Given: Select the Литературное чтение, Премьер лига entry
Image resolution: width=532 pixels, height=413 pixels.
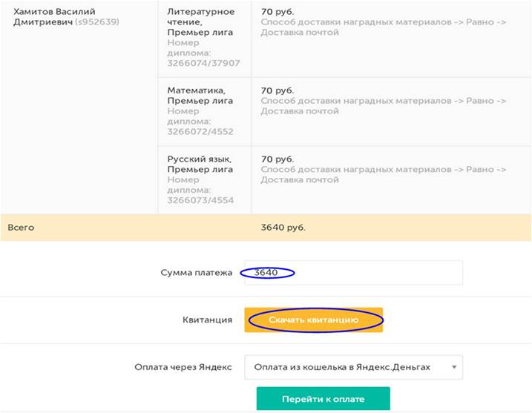Looking at the screenshot, I should tap(201, 22).
